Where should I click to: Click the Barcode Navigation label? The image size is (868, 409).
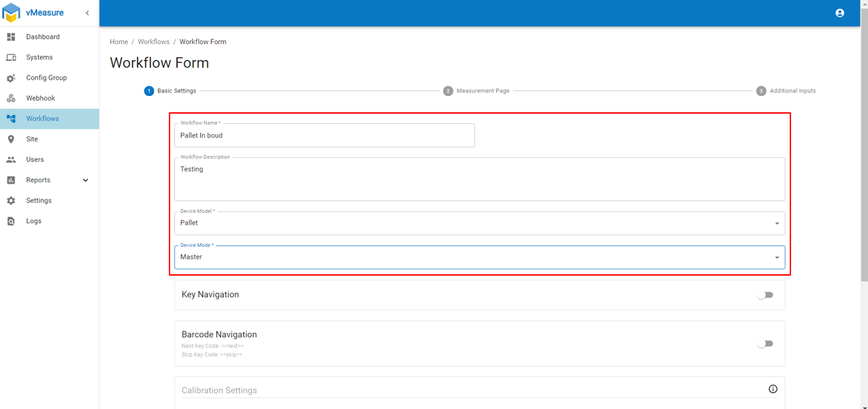point(219,334)
